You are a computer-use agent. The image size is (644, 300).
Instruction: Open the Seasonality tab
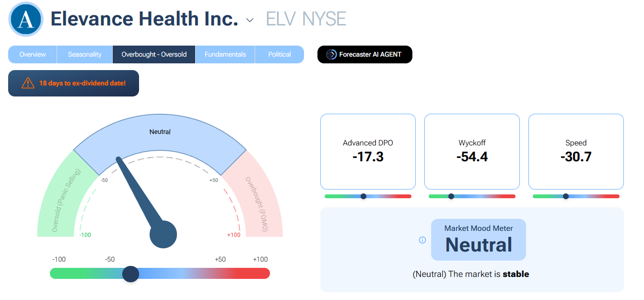85,55
